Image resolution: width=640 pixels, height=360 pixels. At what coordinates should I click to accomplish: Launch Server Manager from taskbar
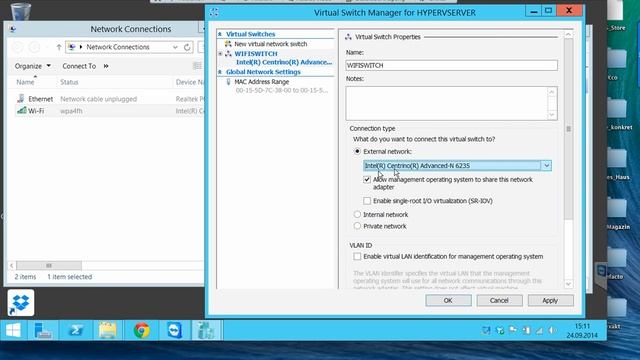click(42, 330)
